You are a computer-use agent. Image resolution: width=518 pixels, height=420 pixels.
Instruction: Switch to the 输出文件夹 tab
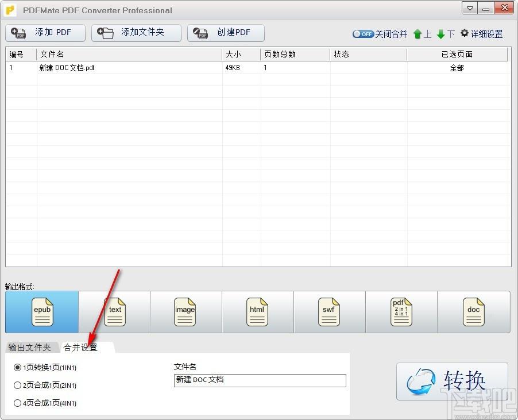30,347
